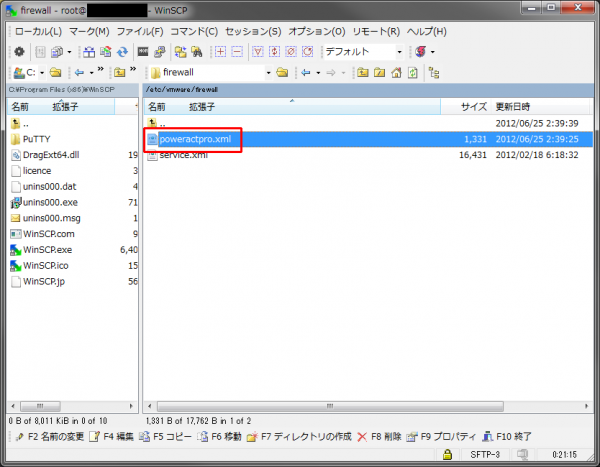Click the restore selection icon
This screenshot has height=467, width=600.
click(x=308, y=52)
